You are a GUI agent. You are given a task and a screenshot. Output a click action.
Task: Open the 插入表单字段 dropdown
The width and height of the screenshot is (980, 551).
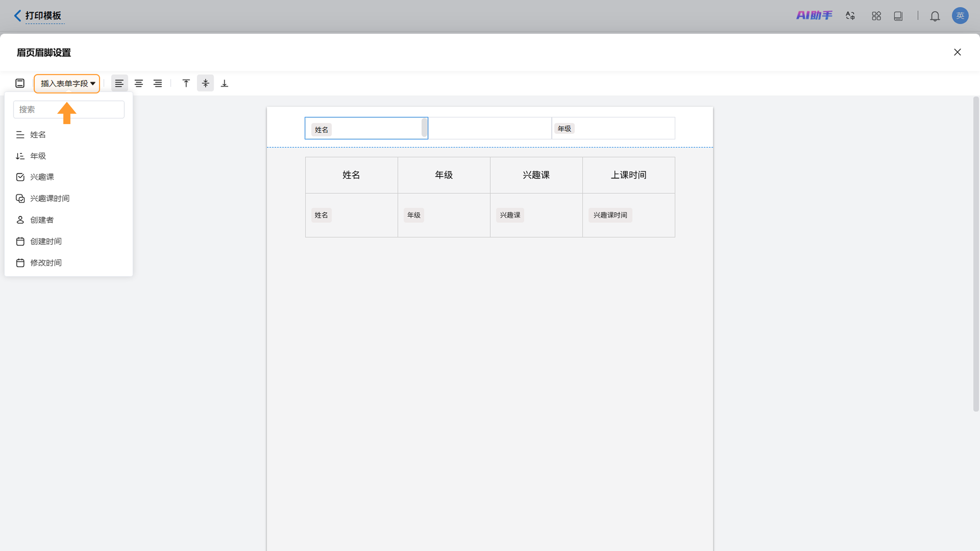[x=67, y=84]
